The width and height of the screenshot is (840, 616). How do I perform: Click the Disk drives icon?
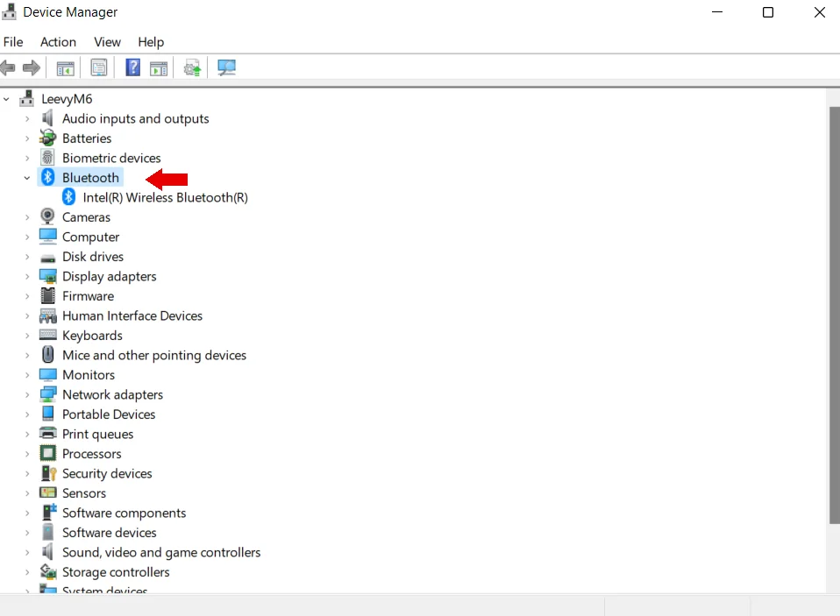click(47, 258)
